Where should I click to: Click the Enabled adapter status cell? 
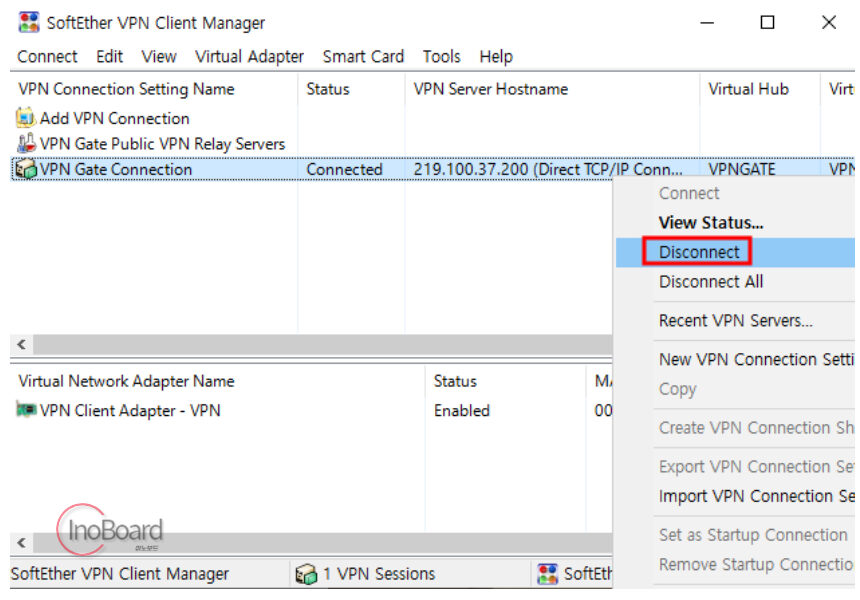(461, 410)
